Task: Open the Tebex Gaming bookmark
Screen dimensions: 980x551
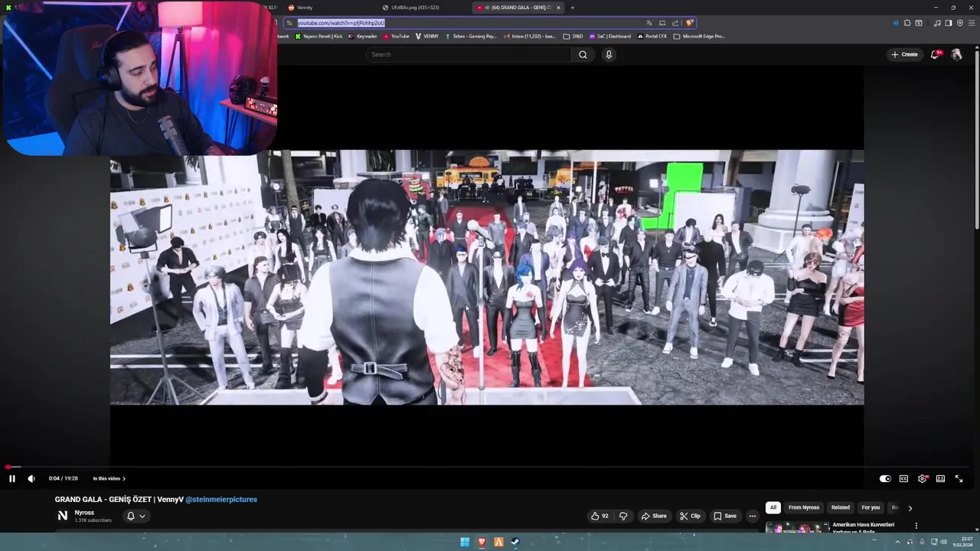Action: 470,36
